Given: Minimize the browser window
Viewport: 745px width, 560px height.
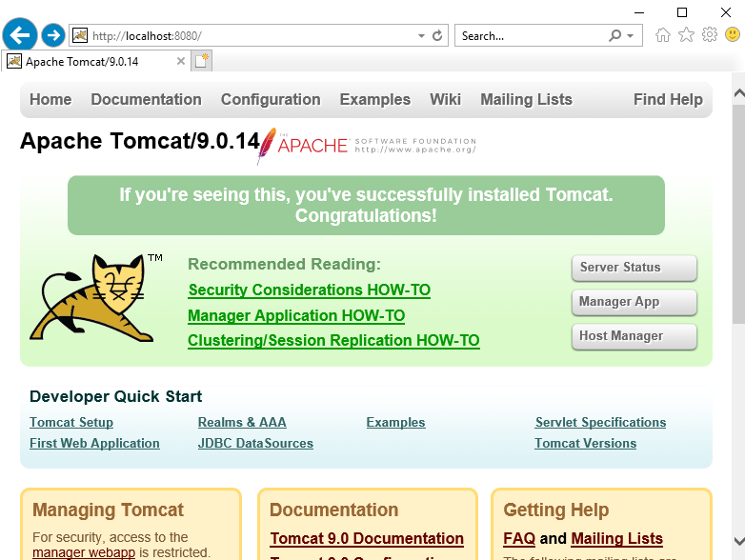Looking at the screenshot, I should coord(639,12).
